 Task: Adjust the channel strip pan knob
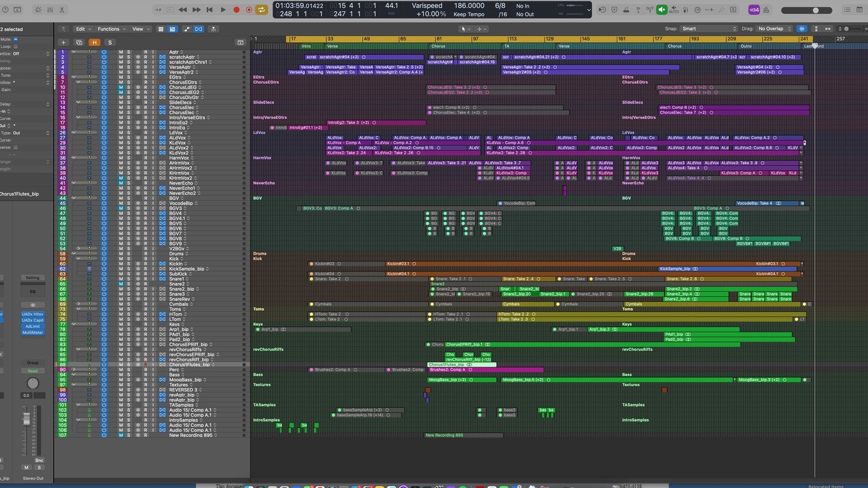click(x=33, y=384)
